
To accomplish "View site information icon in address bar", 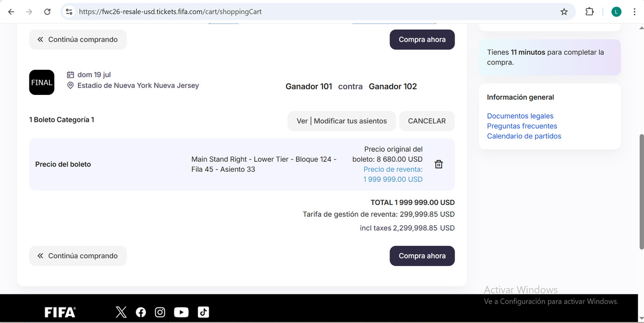I will tap(68, 11).
